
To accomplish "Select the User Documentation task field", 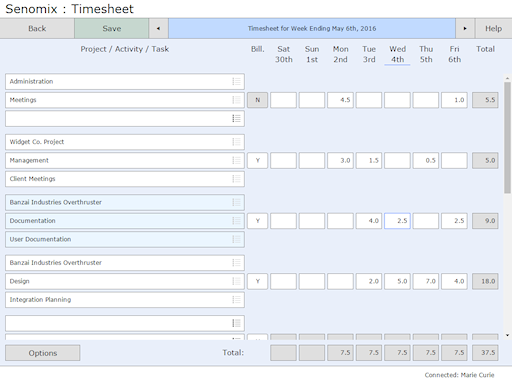I will coord(125,239).
